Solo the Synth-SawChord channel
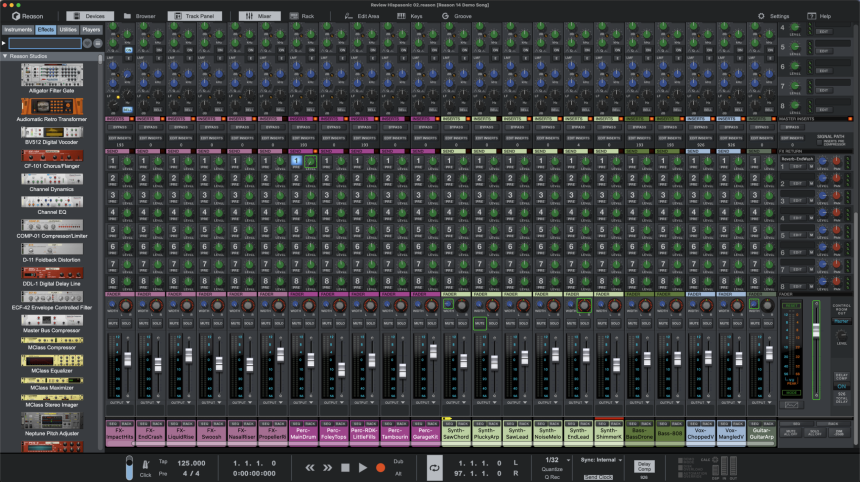The height and width of the screenshot is (482, 860). (462, 324)
